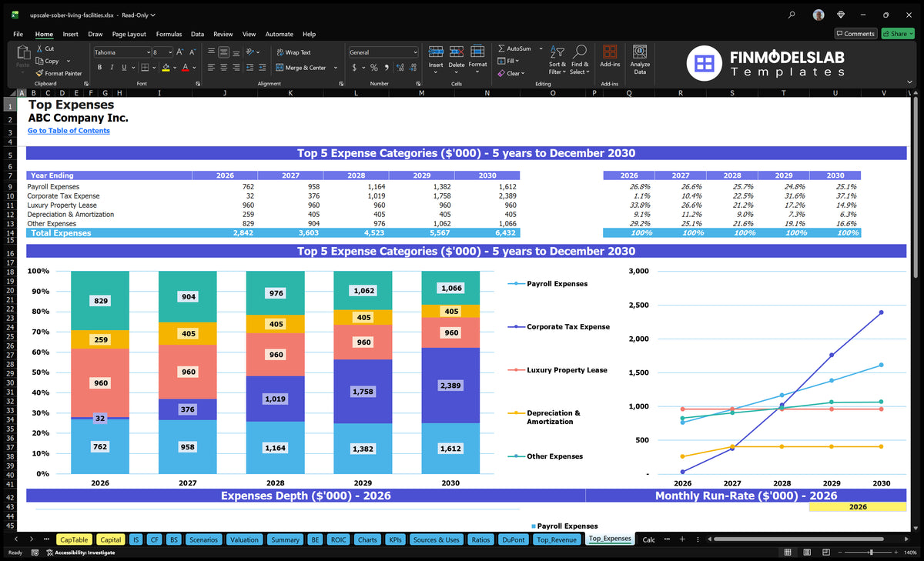Open the Page Layout ribbon tab

click(x=129, y=34)
